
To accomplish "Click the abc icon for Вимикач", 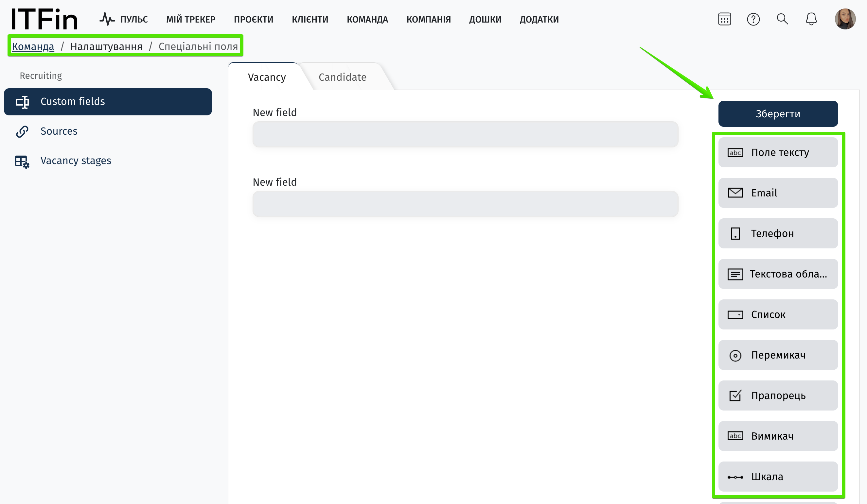I will tap(735, 436).
